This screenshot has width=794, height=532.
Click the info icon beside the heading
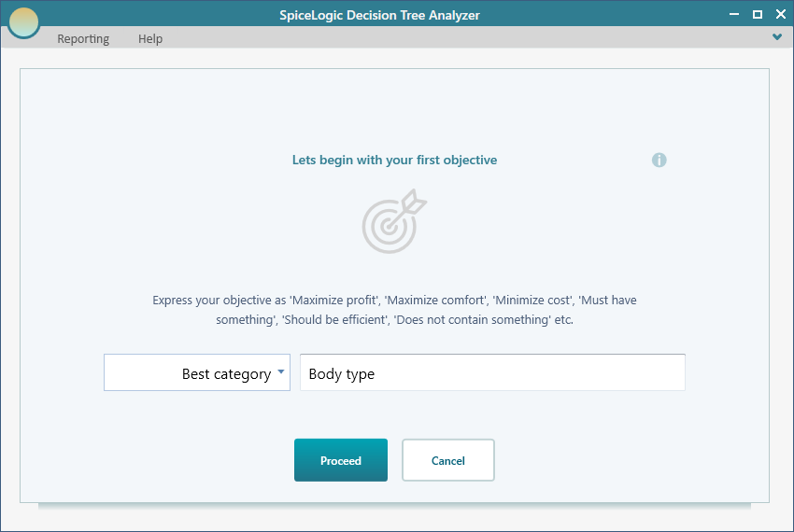(x=659, y=160)
